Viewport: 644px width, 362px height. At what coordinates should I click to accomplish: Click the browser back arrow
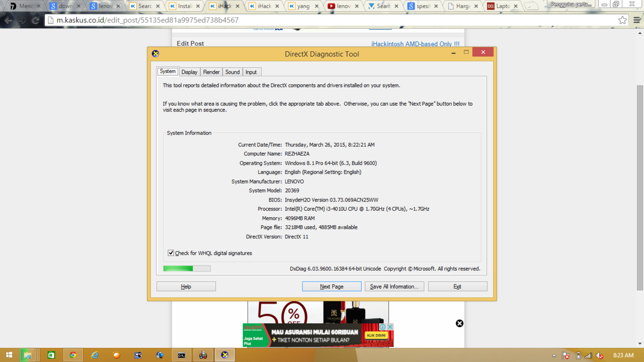[x=9, y=21]
